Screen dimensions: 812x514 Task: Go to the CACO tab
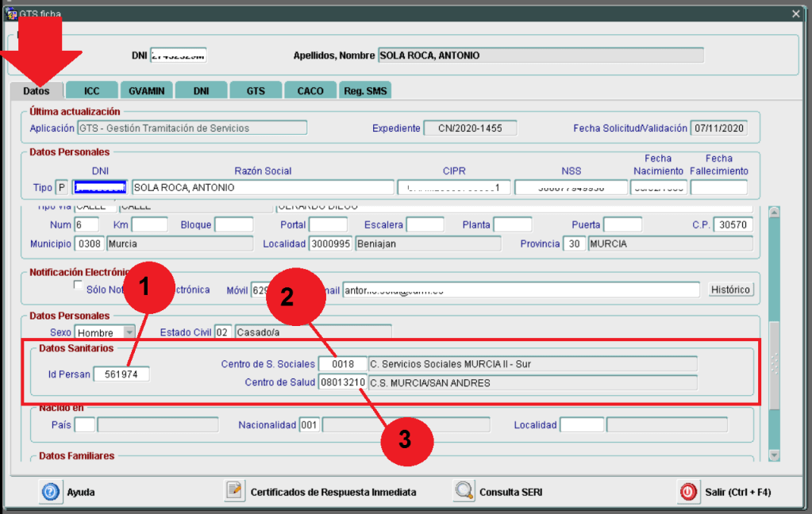(310, 90)
